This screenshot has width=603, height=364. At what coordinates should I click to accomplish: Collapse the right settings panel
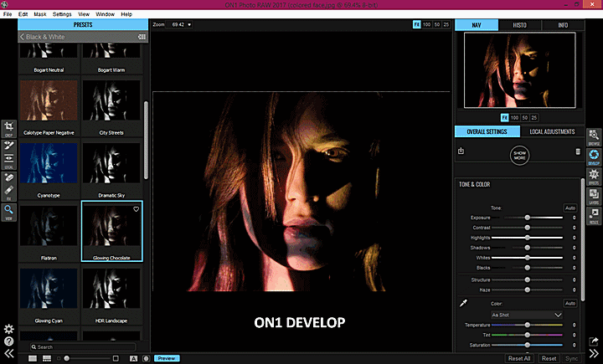[594, 354]
